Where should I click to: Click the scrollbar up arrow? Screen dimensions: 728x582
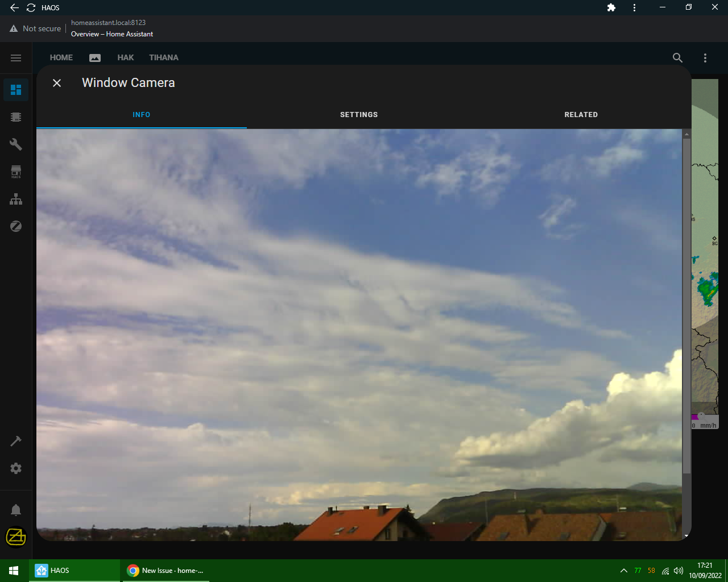pyautogui.click(x=686, y=134)
